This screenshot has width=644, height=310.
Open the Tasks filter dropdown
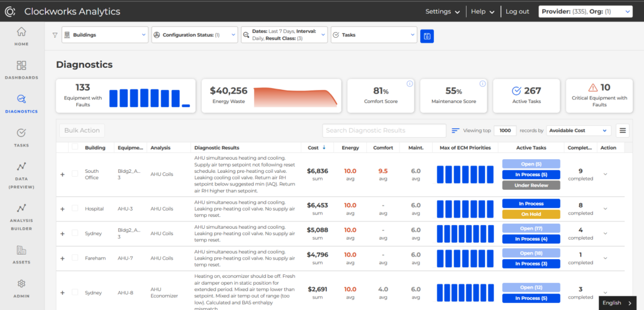click(x=374, y=35)
